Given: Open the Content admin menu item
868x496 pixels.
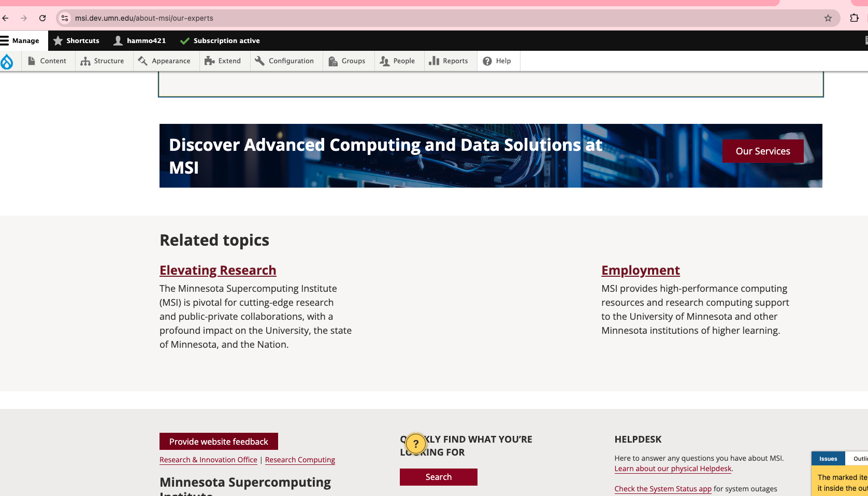Looking at the screenshot, I should (47, 61).
